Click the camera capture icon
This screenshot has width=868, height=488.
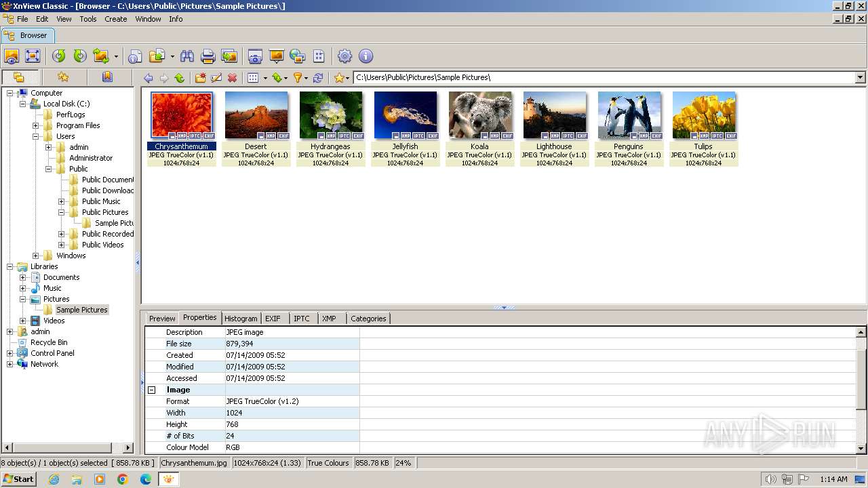click(255, 56)
